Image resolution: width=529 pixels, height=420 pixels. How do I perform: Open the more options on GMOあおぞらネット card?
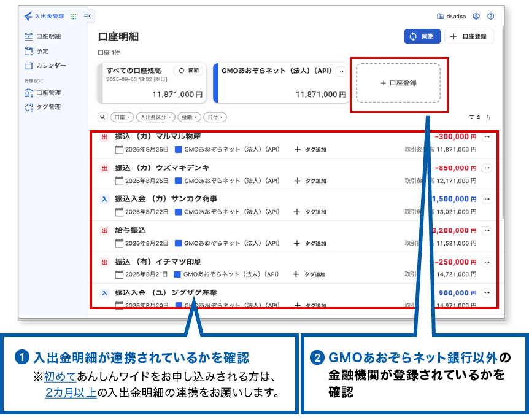(341, 71)
